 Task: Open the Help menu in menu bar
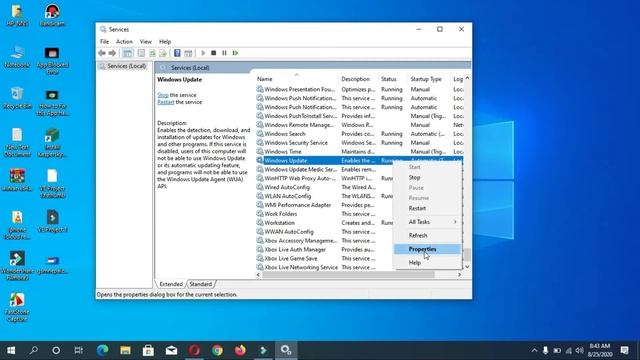pos(165,42)
